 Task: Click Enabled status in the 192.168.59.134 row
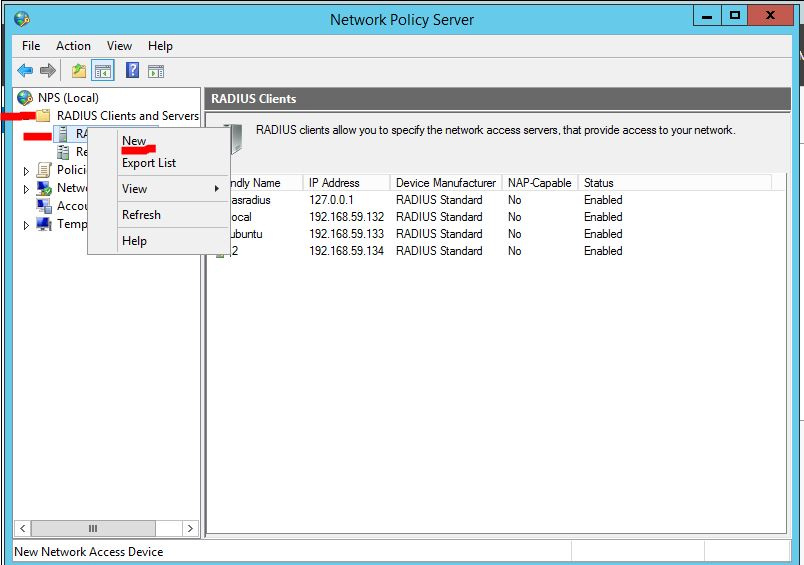point(603,251)
